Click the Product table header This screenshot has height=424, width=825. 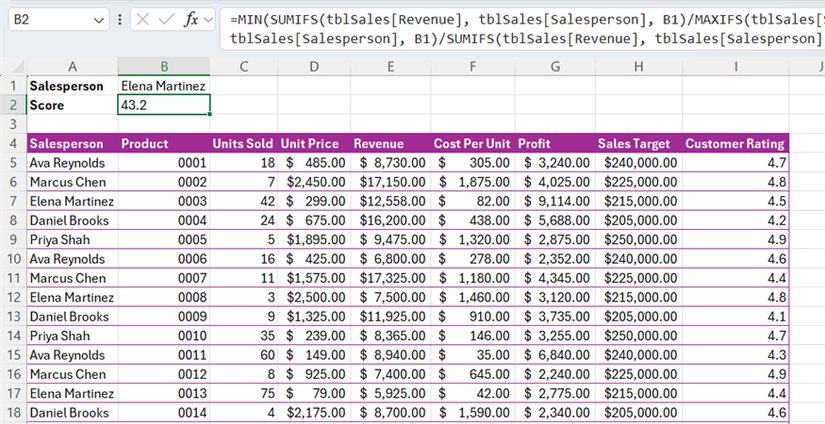point(164,144)
